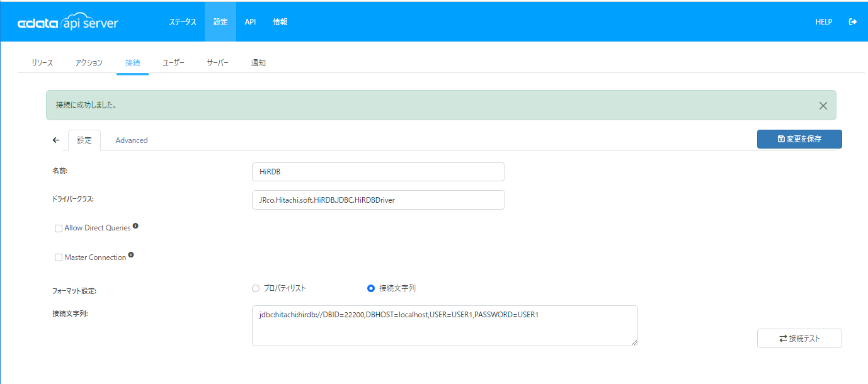Click the 接続文字列: field label
Viewport: 868px width, 384px height.
(70, 313)
